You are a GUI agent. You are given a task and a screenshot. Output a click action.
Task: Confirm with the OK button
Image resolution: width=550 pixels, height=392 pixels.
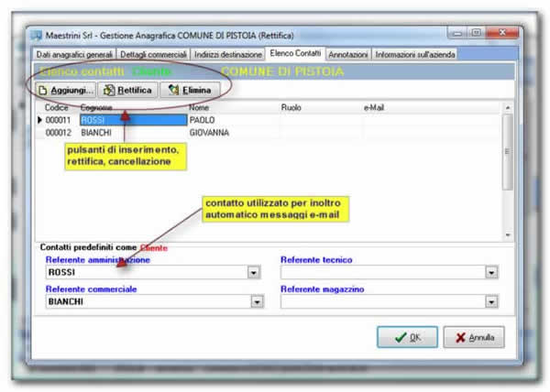(407, 337)
